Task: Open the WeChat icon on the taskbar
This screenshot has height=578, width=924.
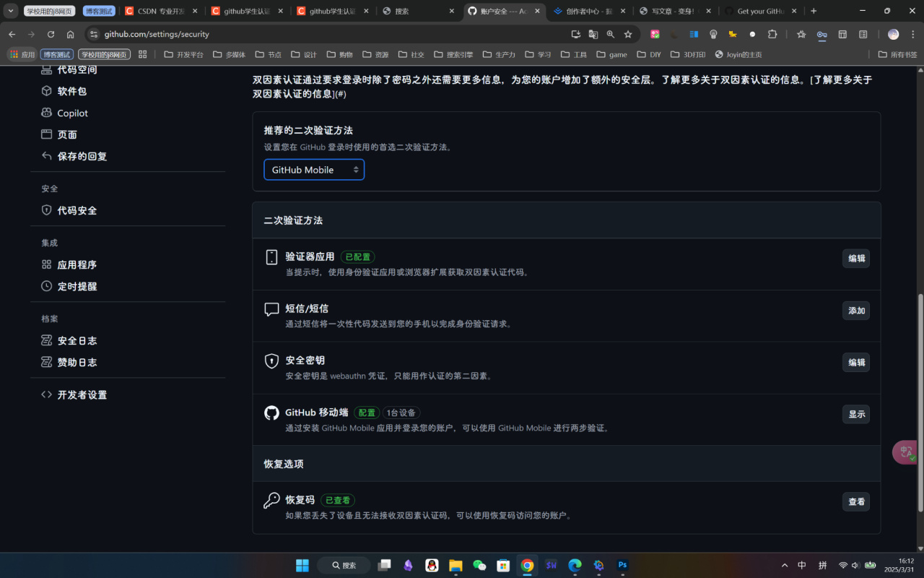Action: [479, 565]
